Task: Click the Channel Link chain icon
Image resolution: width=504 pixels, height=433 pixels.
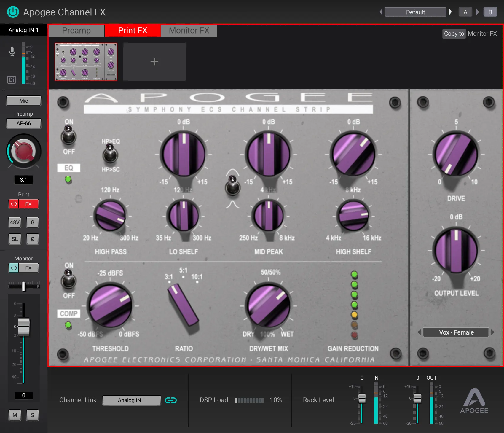Action: [171, 400]
